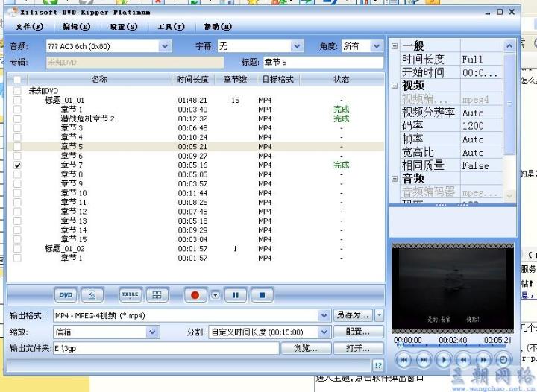Skip to previous chapter in the preview
Image resolution: width=537 pixels, height=392 pixels.
(x=403, y=360)
